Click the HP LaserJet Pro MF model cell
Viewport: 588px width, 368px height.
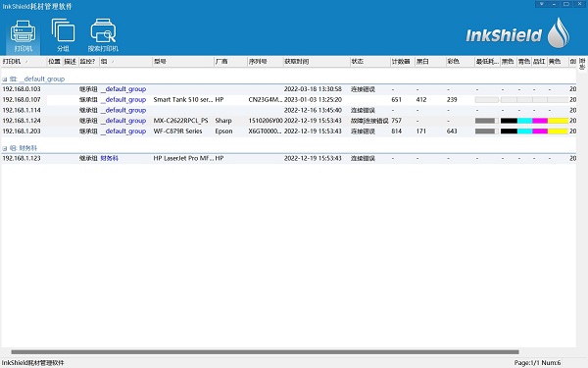[x=183, y=158]
